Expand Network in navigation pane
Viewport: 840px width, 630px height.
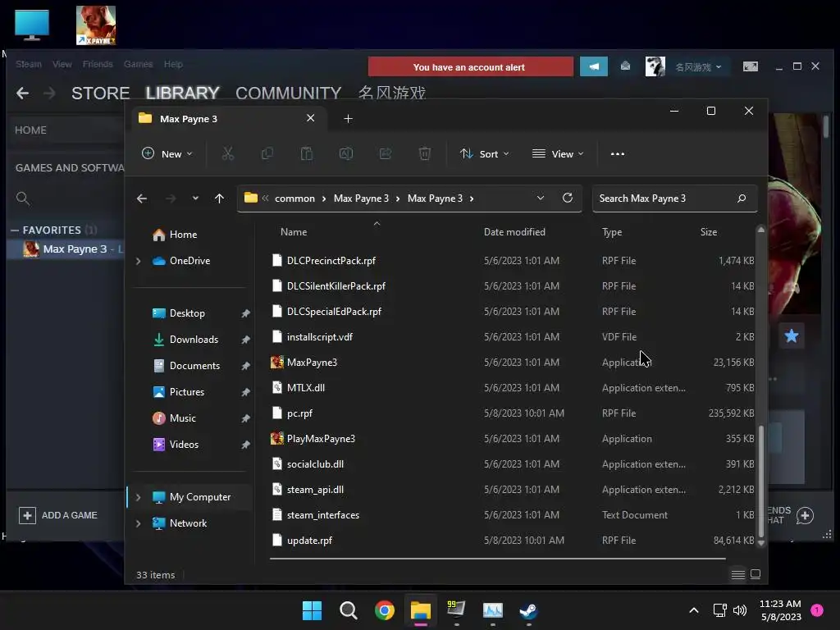(138, 523)
